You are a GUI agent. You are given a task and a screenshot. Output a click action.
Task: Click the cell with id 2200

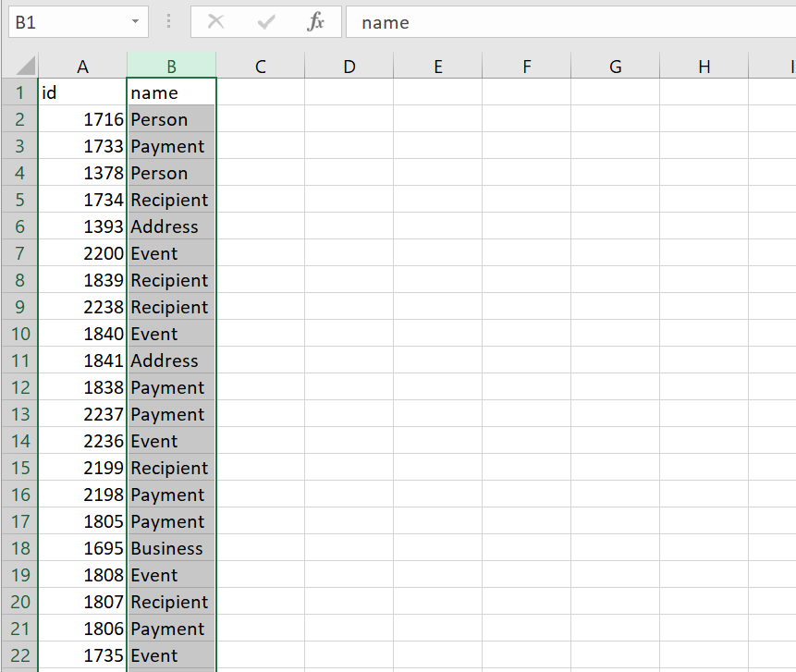click(83, 253)
